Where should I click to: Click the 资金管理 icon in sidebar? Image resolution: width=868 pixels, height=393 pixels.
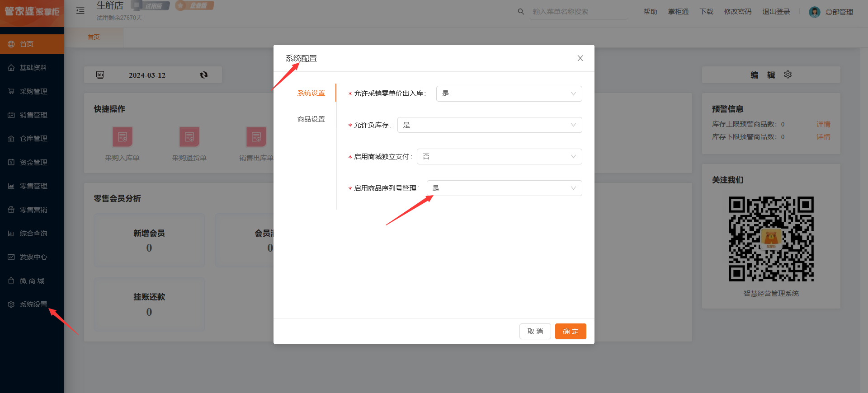(11, 162)
